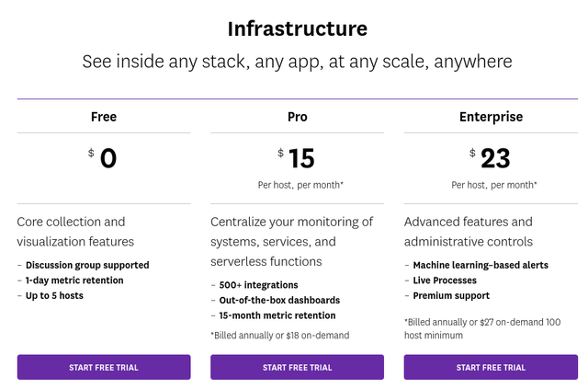588x389 pixels.
Task: Click Discussion group supported feature
Action: [x=87, y=265]
